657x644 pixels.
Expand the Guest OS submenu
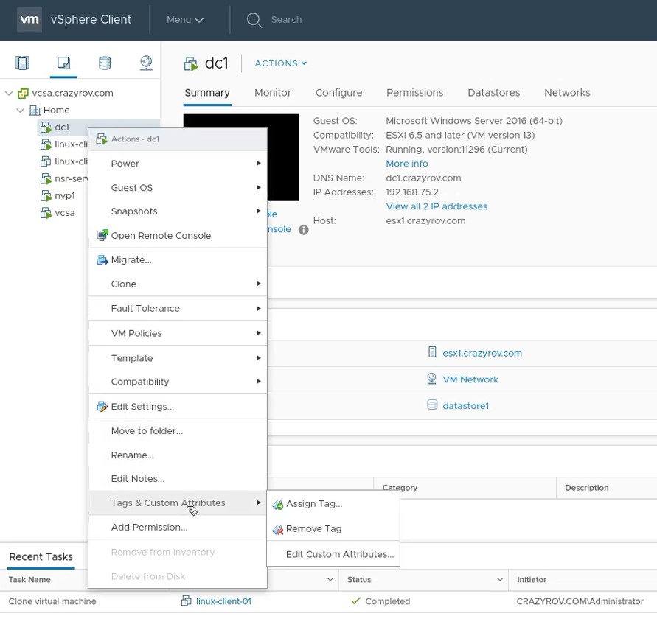(178, 188)
